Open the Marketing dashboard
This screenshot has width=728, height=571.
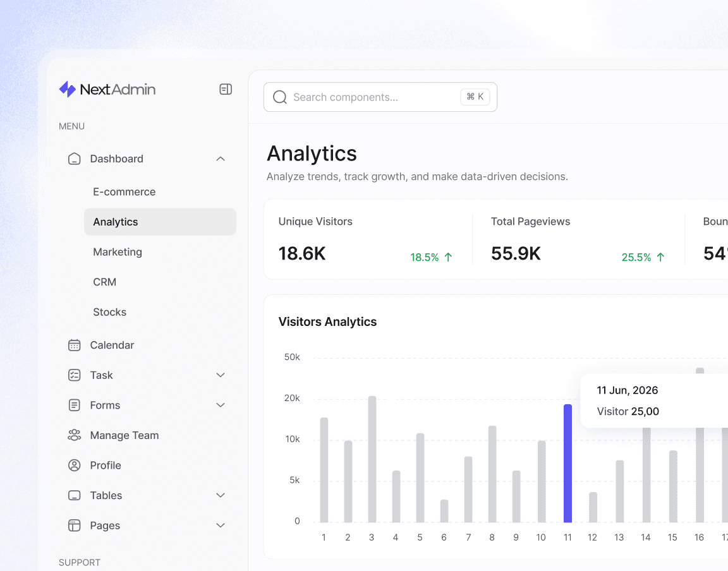(118, 252)
